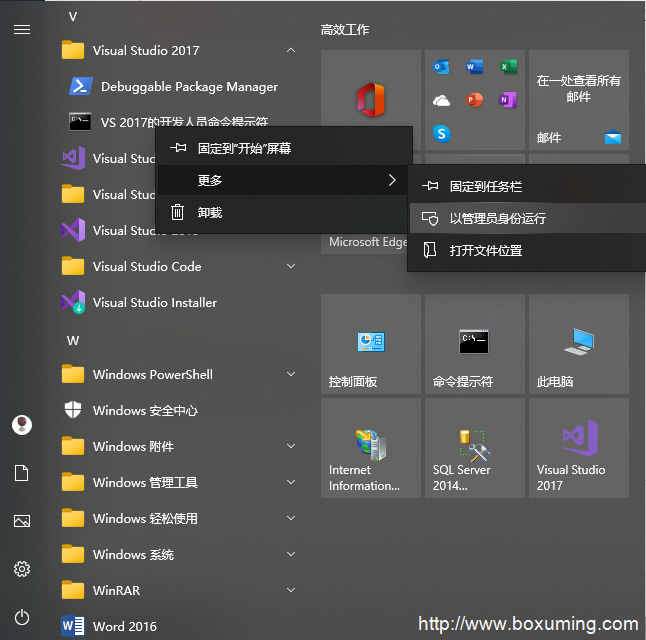Open the 命令提示符 tile
646x640 pixels.
coord(475,344)
